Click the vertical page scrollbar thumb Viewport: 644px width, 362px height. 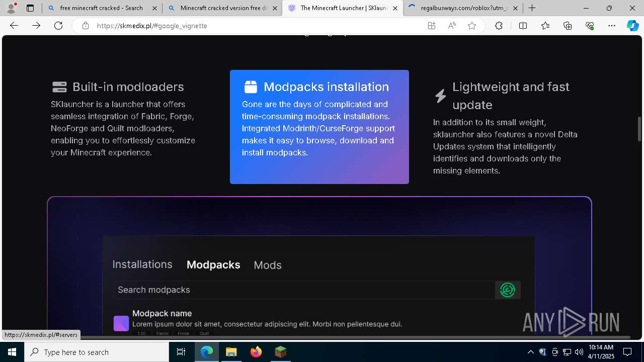[x=640, y=129]
